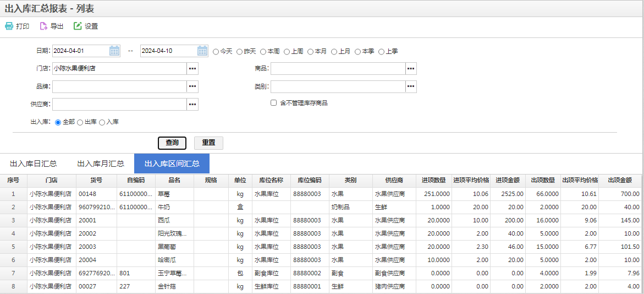Screen dimensions: 644x294
Task: Open the end date calendar picker
Action: [202, 51]
